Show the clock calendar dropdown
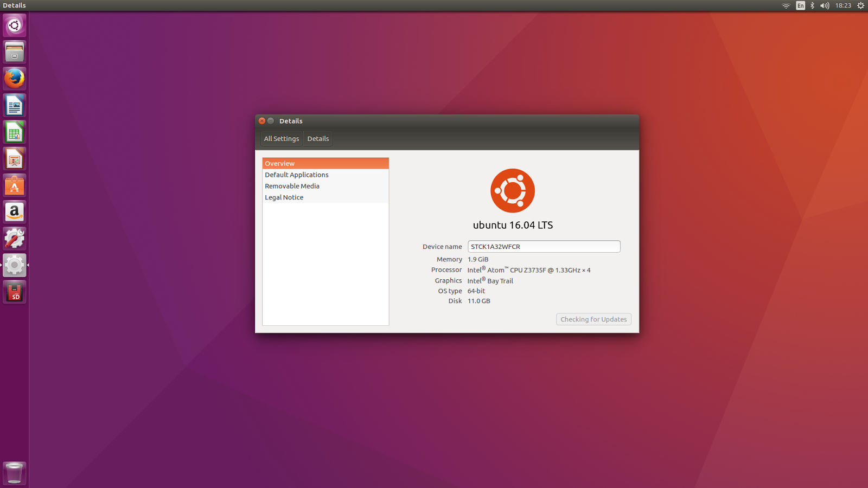This screenshot has width=868, height=488. 843,5
